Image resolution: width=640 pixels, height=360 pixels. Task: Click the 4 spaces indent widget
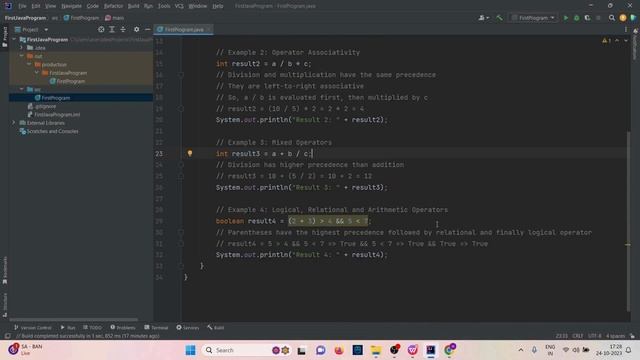(615, 336)
